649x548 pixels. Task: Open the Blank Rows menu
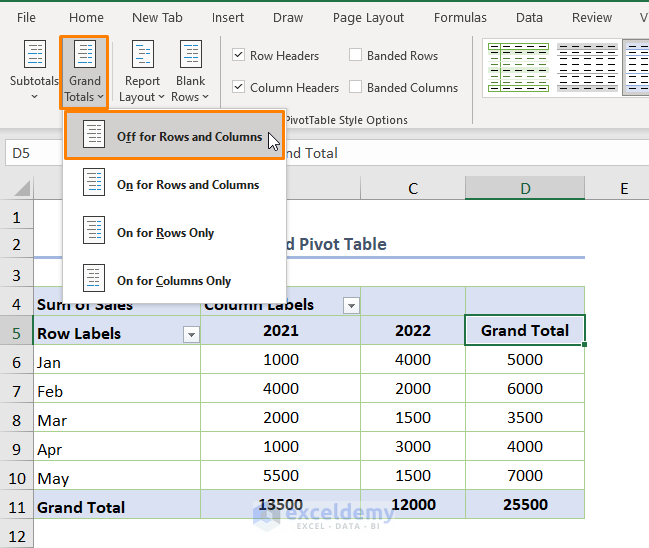tap(190, 71)
